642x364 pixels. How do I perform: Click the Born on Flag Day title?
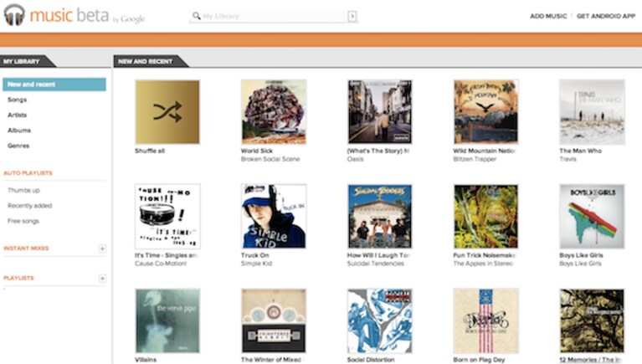[479, 360]
